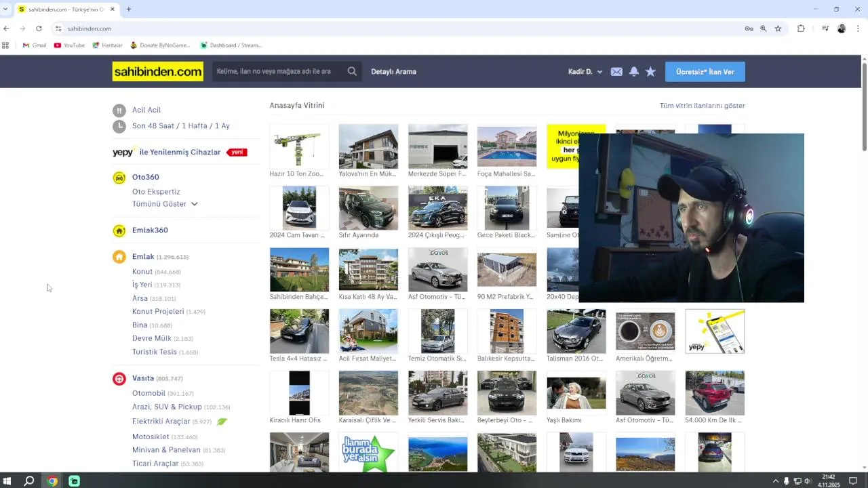Open the Otomobil category link
This screenshot has width=868, height=488.
[149, 393]
